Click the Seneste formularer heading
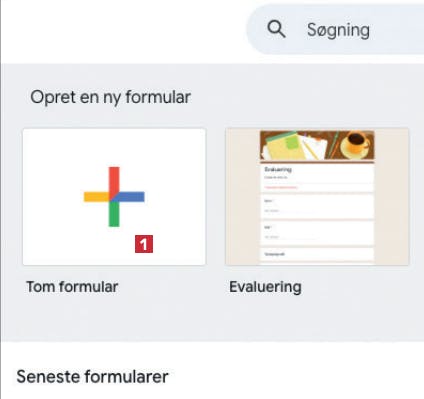This screenshot has height=399, width=424. (x=93, y=377)
